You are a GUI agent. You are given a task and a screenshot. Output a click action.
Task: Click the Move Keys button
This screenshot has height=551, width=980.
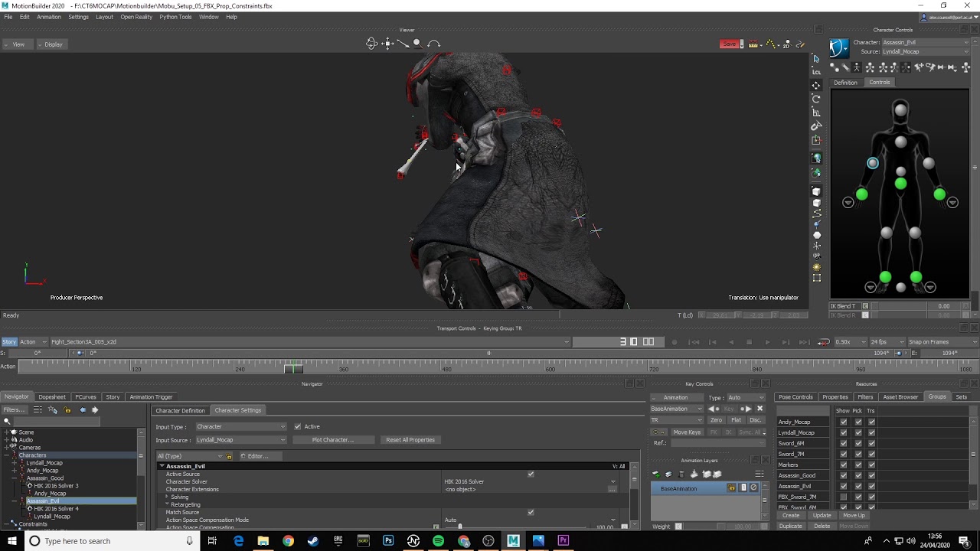[687, 432]
